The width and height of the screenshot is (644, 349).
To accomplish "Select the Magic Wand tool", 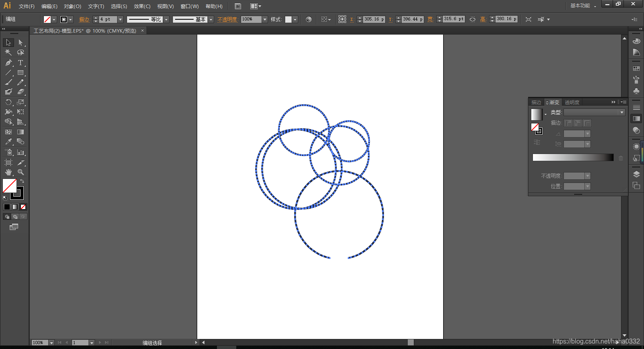I will pyautogui.click(x=8, y=52).
